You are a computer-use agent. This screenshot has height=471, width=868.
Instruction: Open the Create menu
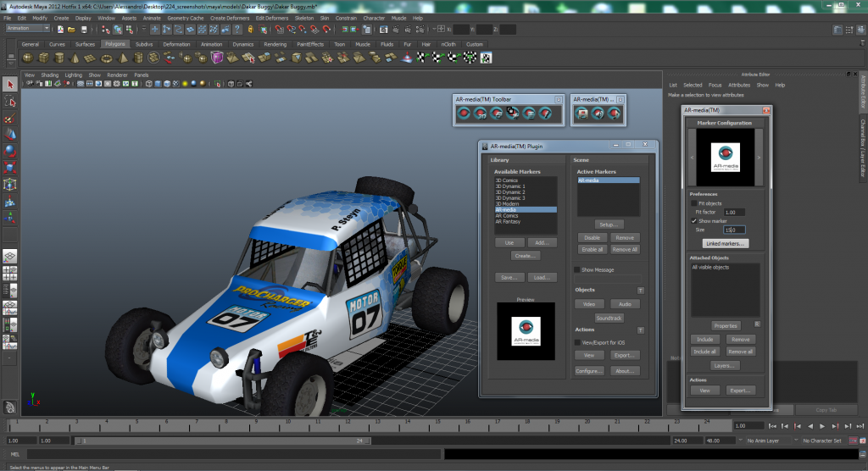61,18
